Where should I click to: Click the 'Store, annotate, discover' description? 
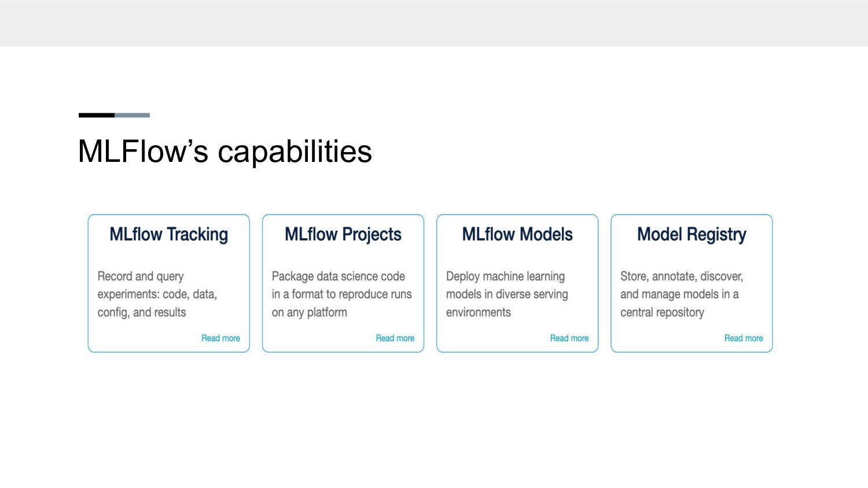pos(682,294)
